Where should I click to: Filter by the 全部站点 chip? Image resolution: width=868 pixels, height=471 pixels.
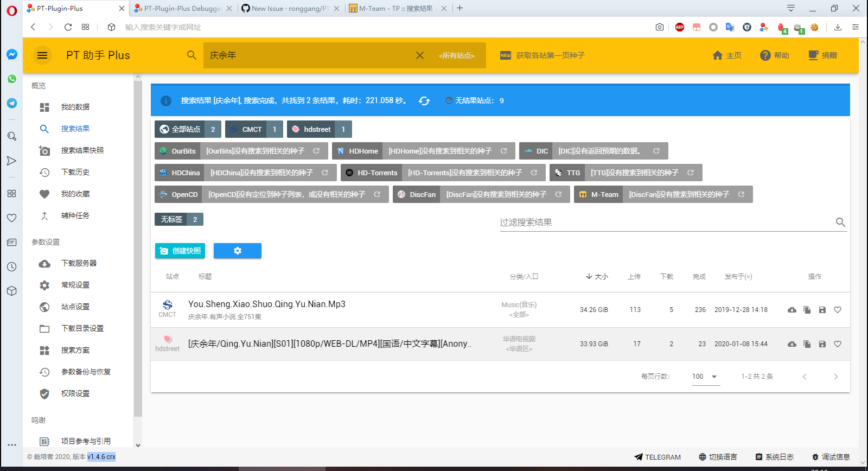pos(188,129)
